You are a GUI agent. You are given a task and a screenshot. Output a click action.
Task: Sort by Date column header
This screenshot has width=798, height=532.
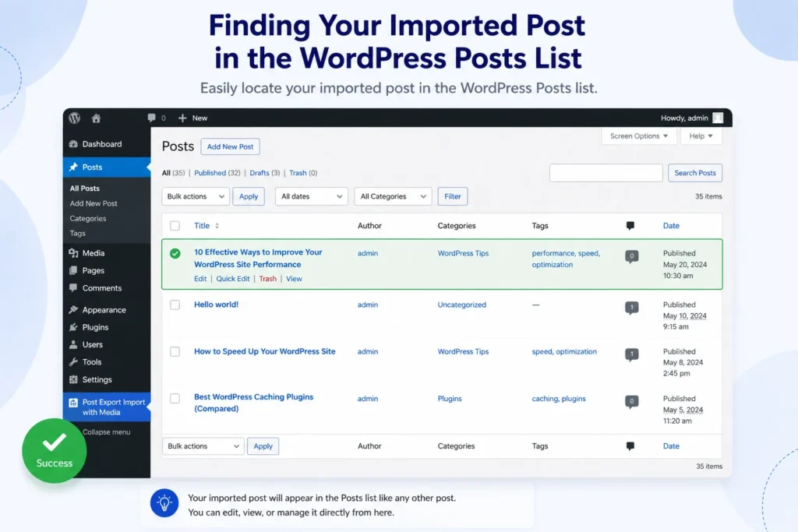click(671, 226)
